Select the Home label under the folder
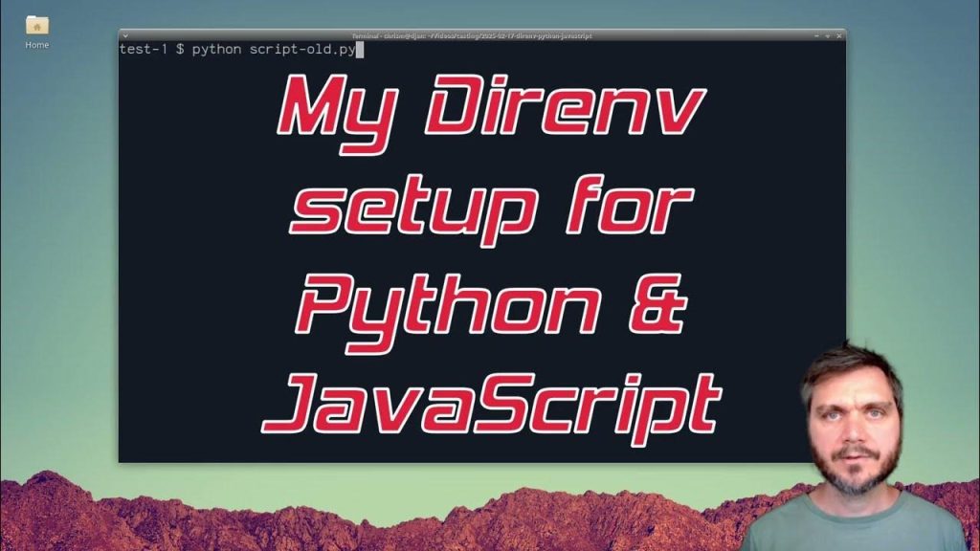The image size is (980, 551). 36,45
